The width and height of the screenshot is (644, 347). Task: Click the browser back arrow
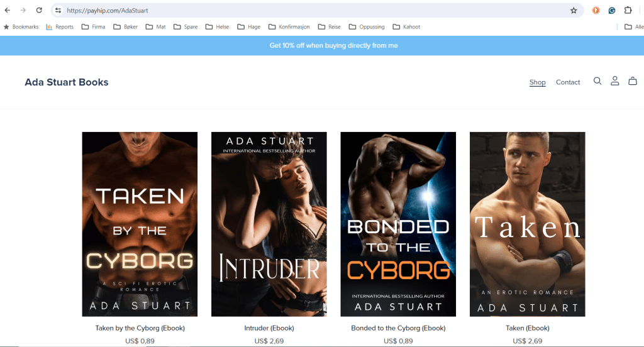tap(8, 11)
